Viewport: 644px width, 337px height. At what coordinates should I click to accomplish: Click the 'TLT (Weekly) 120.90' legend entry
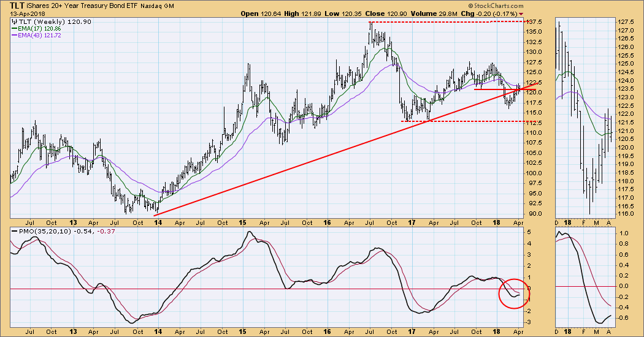(55, 22)
